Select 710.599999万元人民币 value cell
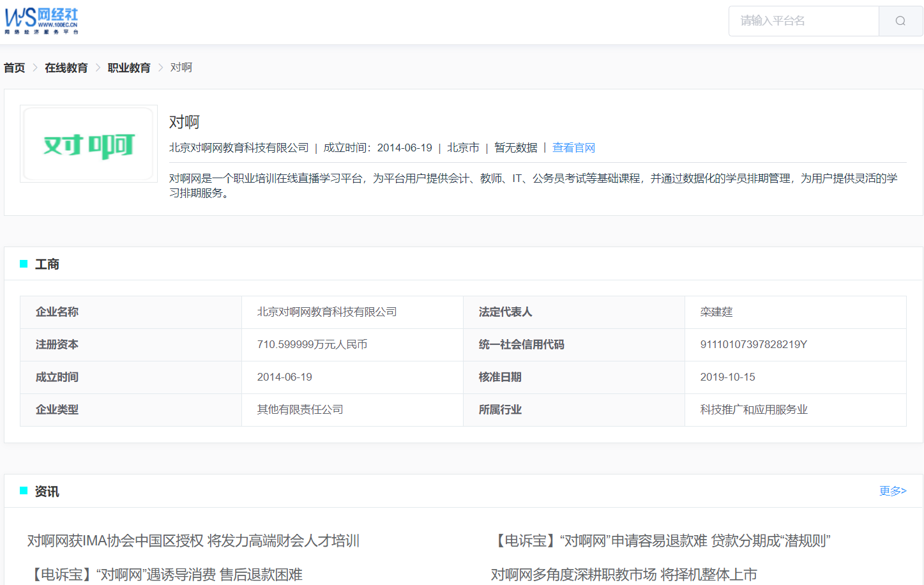 pos(352,345)
